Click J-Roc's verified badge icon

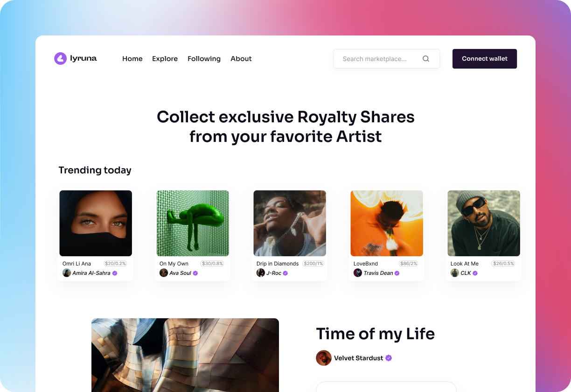point(285,273)
